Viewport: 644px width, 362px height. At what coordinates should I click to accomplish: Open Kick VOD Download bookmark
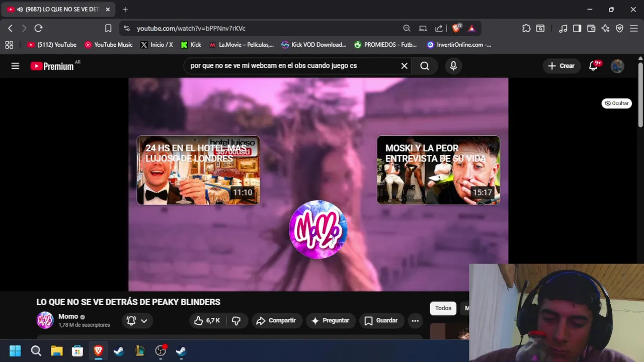(x=314, y=45)
